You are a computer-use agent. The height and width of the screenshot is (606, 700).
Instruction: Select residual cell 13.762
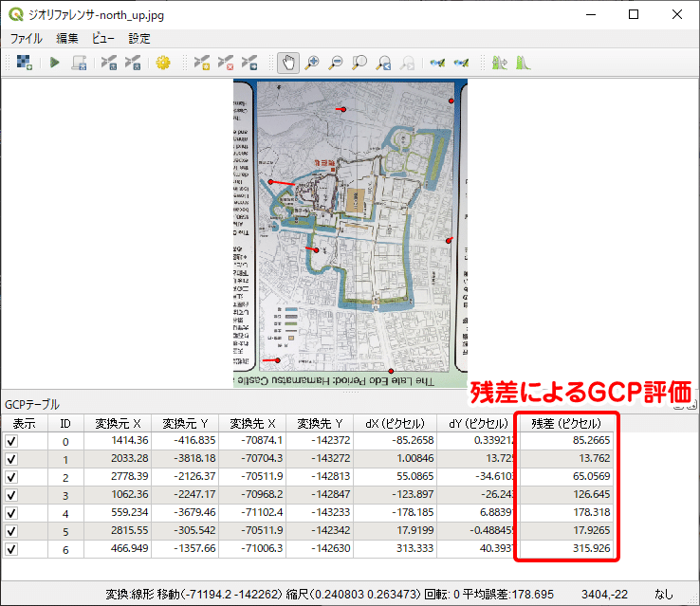[566, 458]
